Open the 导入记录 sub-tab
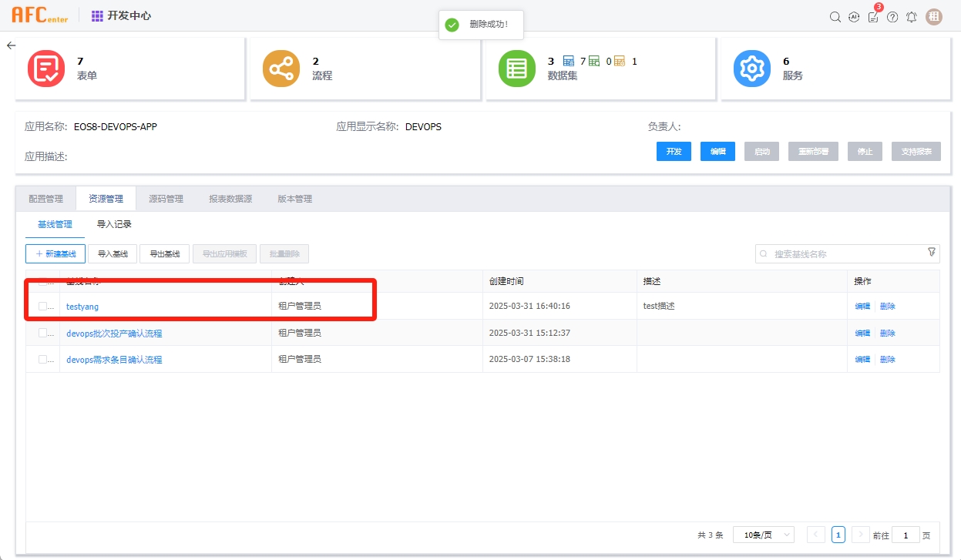The height and width of the screenshot is (560, 961). [114, 224]
